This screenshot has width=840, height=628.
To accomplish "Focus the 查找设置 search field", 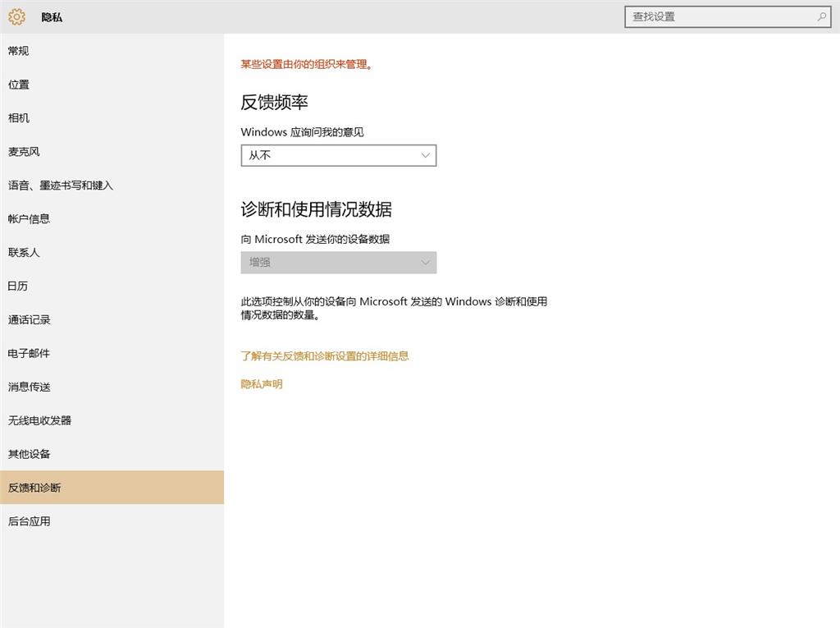I will point(728,16).
